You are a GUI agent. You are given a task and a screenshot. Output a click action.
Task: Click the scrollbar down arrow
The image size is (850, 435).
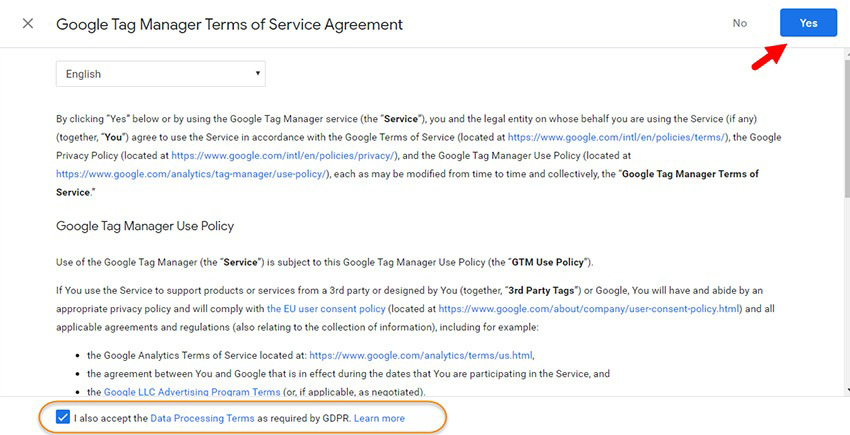point(847,389)
